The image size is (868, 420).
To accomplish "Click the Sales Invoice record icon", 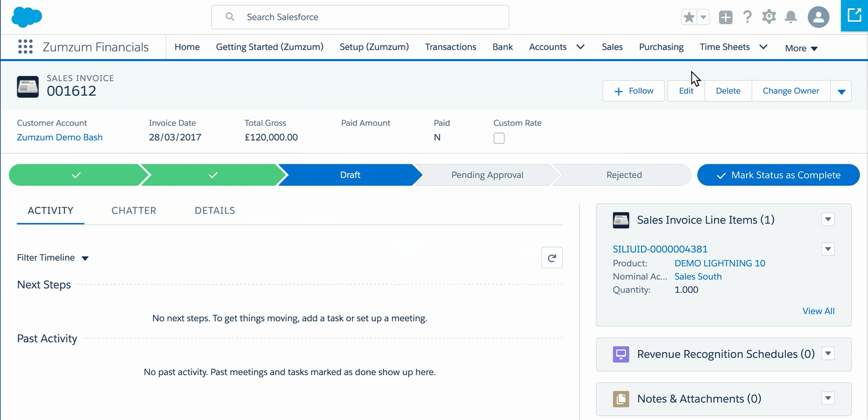I will 28,86.
